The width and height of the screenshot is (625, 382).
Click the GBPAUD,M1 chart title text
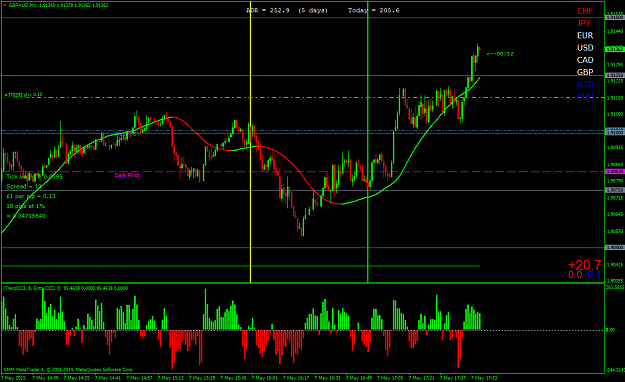(x=22, y=5)
